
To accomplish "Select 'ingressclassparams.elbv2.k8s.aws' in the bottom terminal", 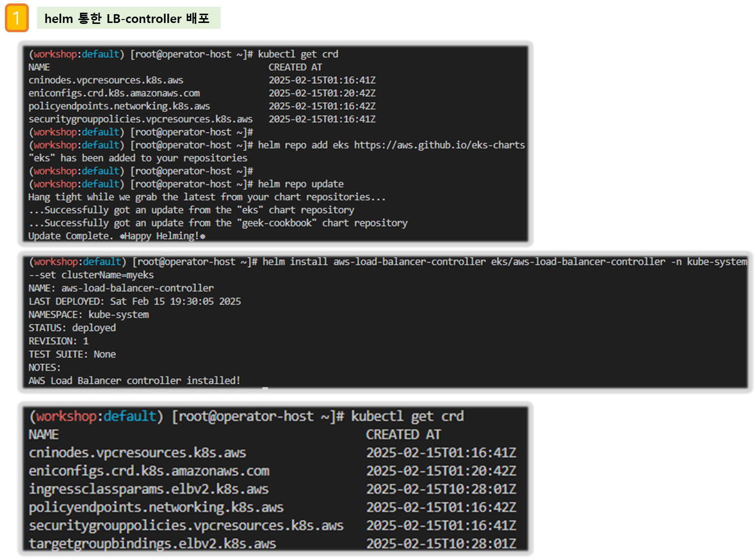I will [x=148, y=489].
